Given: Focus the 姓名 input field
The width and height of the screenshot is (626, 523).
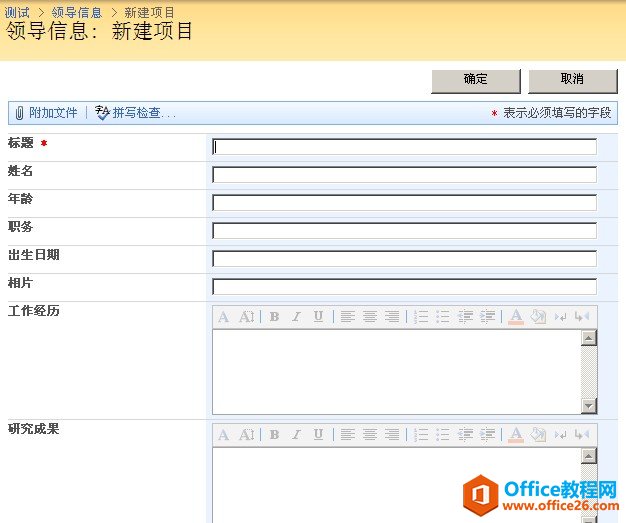Looking at the screenshot, I should pyautogui.click(x=404, y=175).
